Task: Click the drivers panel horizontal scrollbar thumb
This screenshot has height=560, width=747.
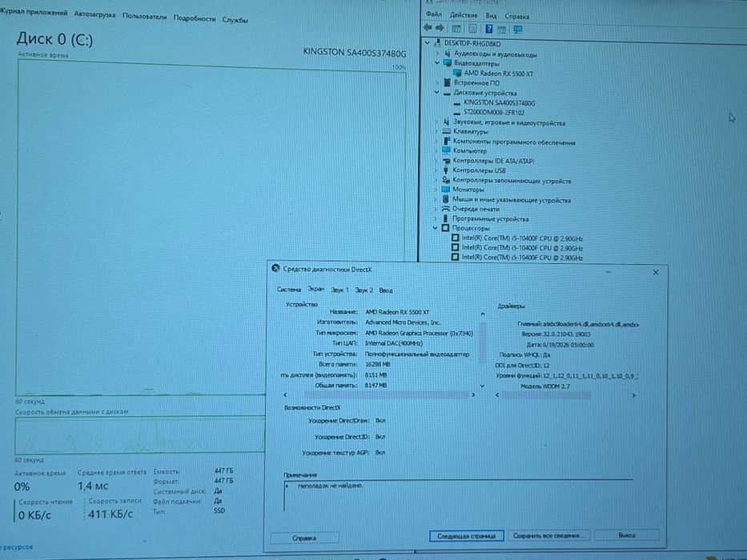Action: (x=546, y=395)
